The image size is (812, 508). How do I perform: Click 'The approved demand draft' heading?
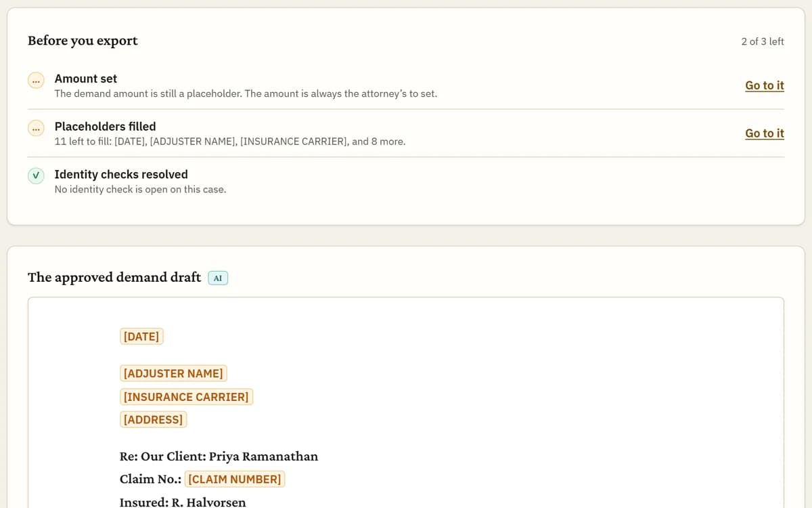114,278
